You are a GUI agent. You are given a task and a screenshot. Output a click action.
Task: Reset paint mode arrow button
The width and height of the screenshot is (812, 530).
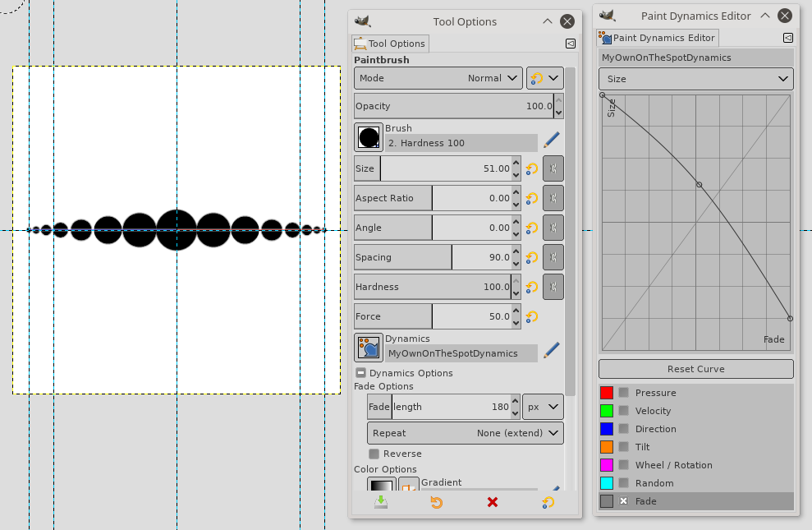545,78
